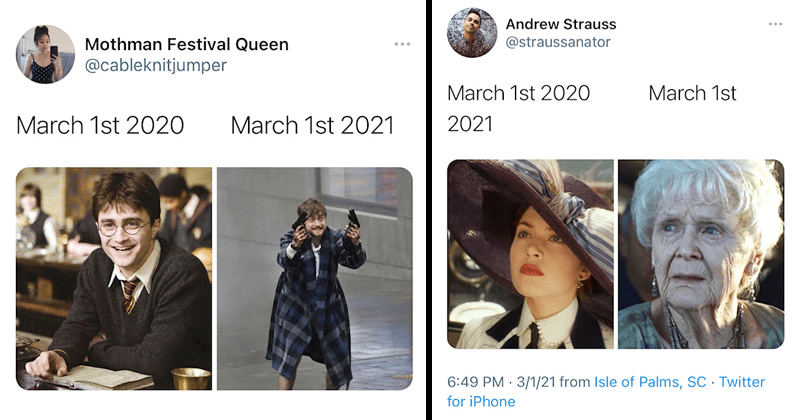This screenshot has width=800, height=420.
Task: Open Mothman Festival Queen's profile picture
Action: coord(45,54)
